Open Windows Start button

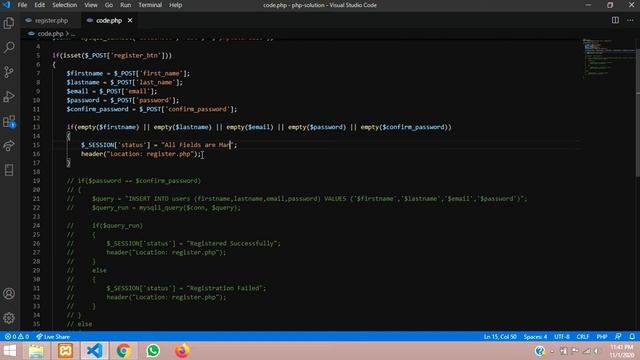(x=9, y=351)
